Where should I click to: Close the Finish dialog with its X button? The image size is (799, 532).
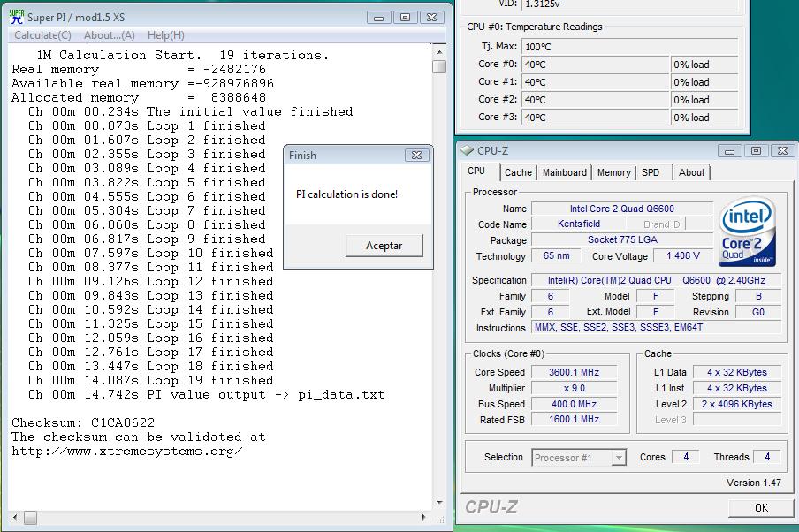416,156
